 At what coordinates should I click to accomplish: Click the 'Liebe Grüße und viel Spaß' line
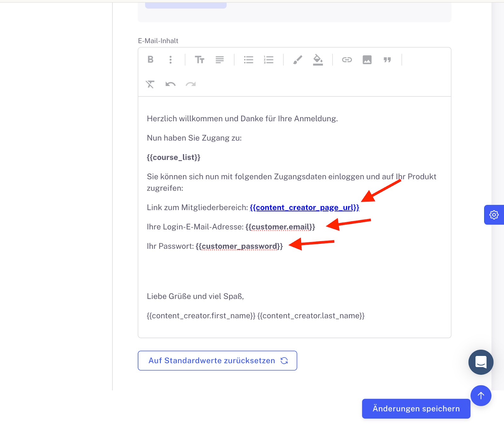[x=195, y=296]
